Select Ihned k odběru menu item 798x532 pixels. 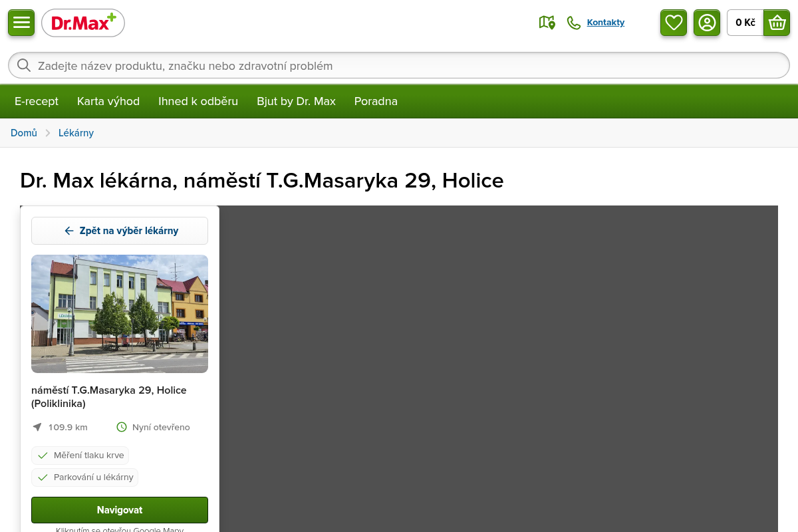click(198, 101)
